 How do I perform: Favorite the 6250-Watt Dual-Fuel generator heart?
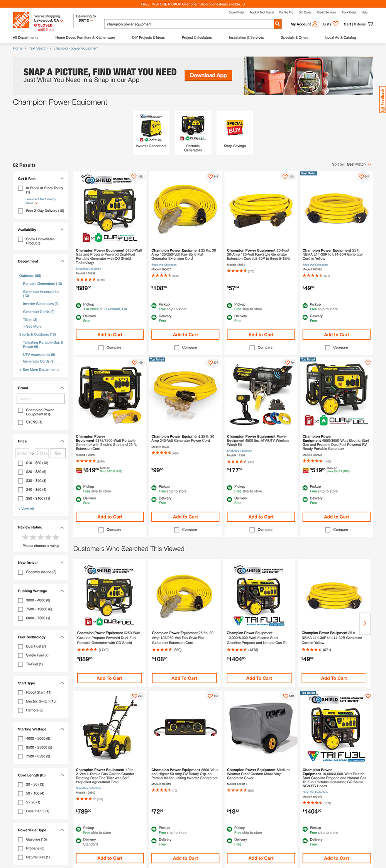tap(134, 176)
